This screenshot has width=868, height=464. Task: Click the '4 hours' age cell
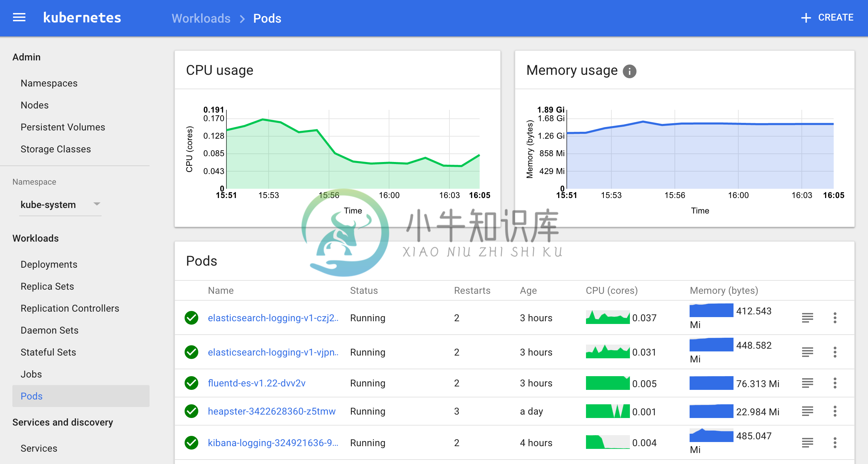536,443
